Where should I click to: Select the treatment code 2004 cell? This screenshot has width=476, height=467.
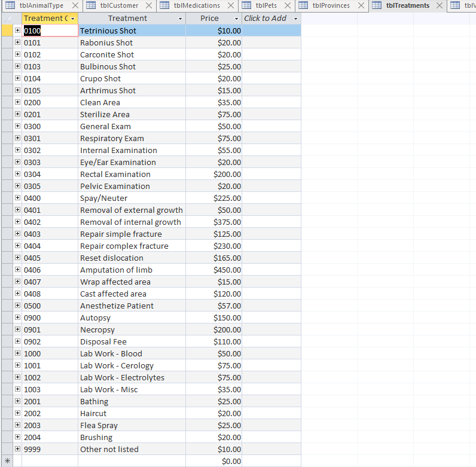click(50, 437)
